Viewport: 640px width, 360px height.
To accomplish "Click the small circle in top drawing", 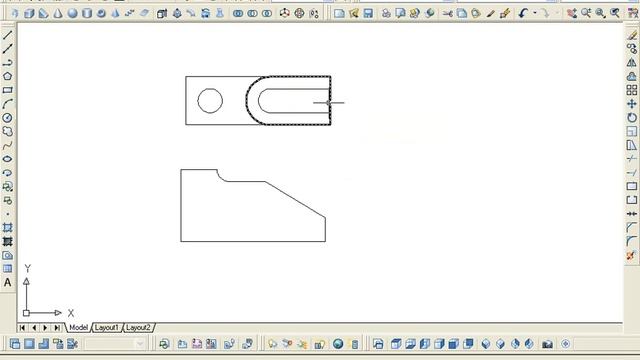I will 210,100.
